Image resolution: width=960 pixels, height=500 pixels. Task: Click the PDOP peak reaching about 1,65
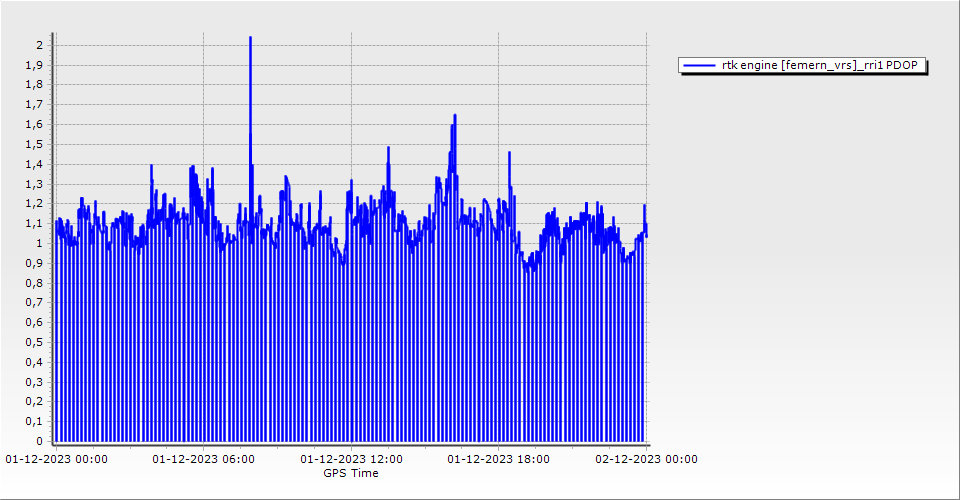(455, 116)
